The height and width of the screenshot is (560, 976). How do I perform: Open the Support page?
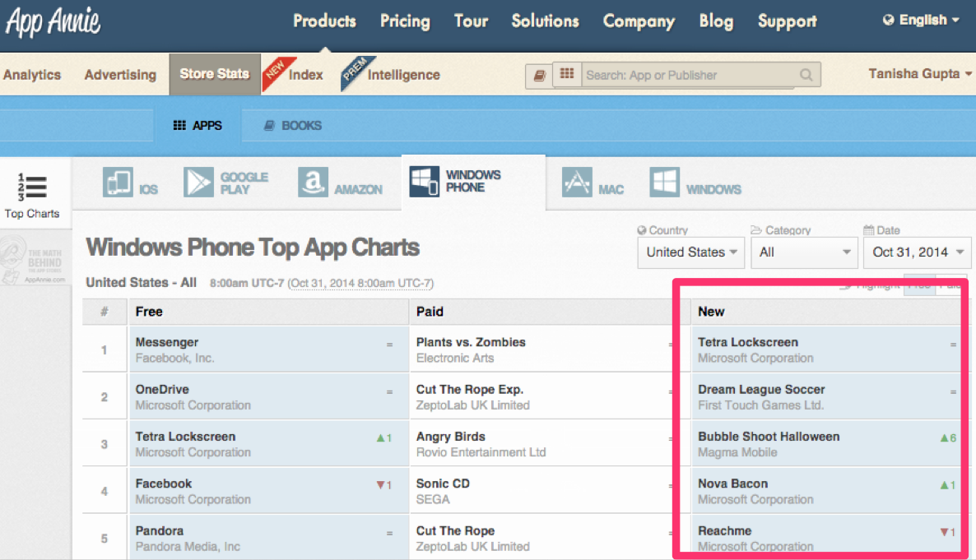coord(787,21)
